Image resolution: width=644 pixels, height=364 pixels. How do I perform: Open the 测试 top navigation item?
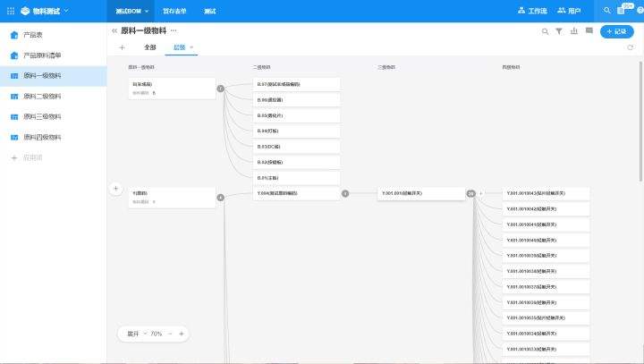[210, 11]
